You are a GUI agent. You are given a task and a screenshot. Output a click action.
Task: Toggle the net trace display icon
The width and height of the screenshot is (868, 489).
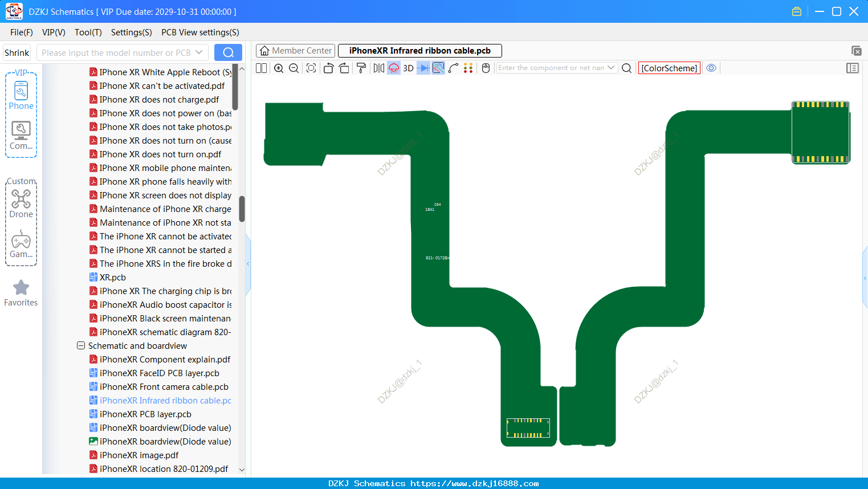[438, 68]
